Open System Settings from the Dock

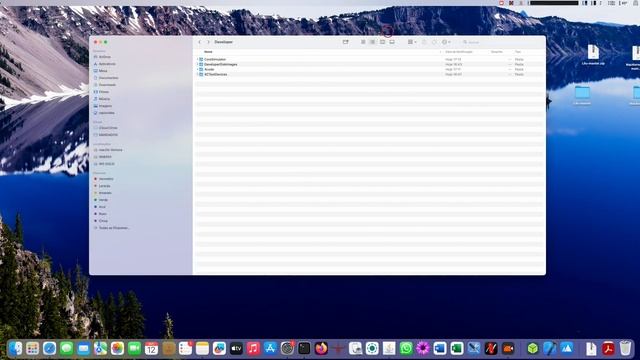point(287,349)
